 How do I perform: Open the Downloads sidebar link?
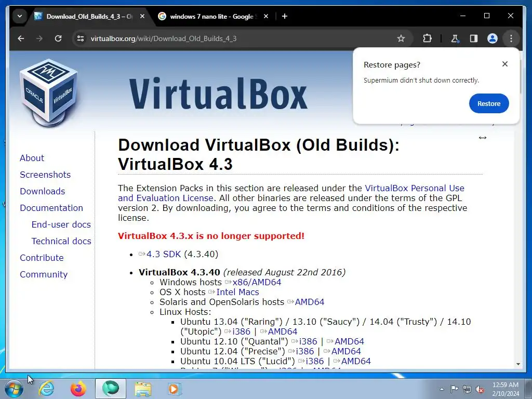tap(43, 191)
